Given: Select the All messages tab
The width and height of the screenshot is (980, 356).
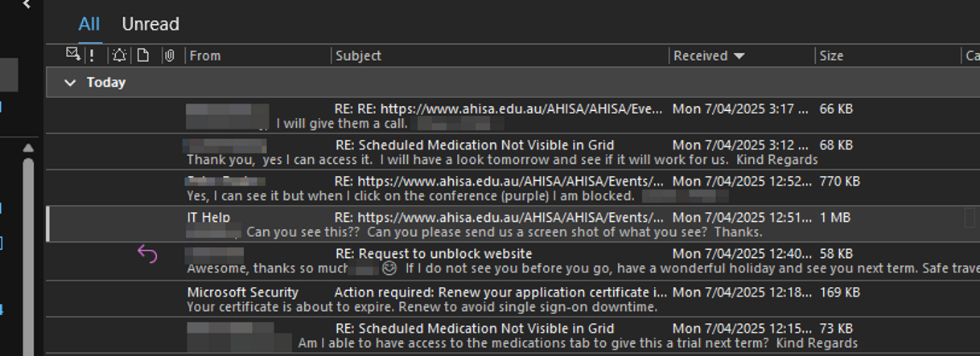Looking at the screenshot, I should click(89, 24).
